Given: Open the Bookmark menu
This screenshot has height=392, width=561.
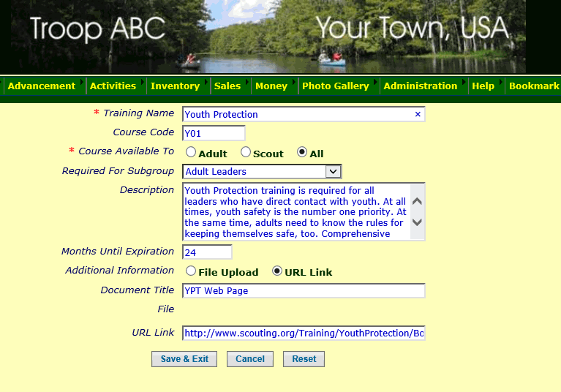Looking at the screenshot, I should (x=533, y=86).
